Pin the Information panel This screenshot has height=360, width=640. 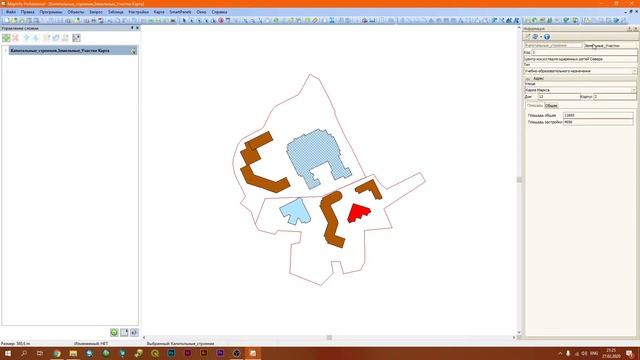coord(630,29)
